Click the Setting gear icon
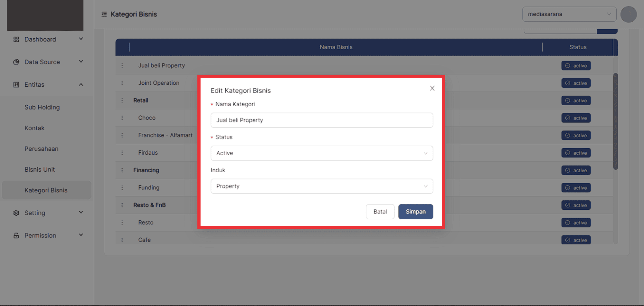 (x=16, y=213)
